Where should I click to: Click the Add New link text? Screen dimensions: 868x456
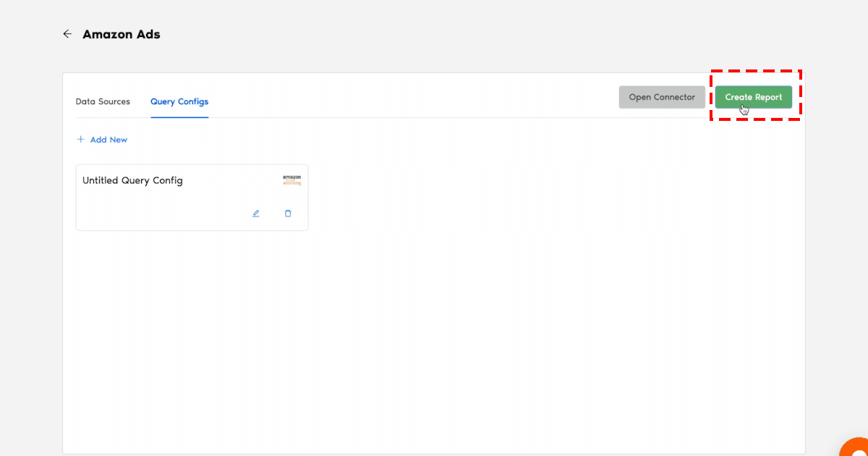click(109, 140)
